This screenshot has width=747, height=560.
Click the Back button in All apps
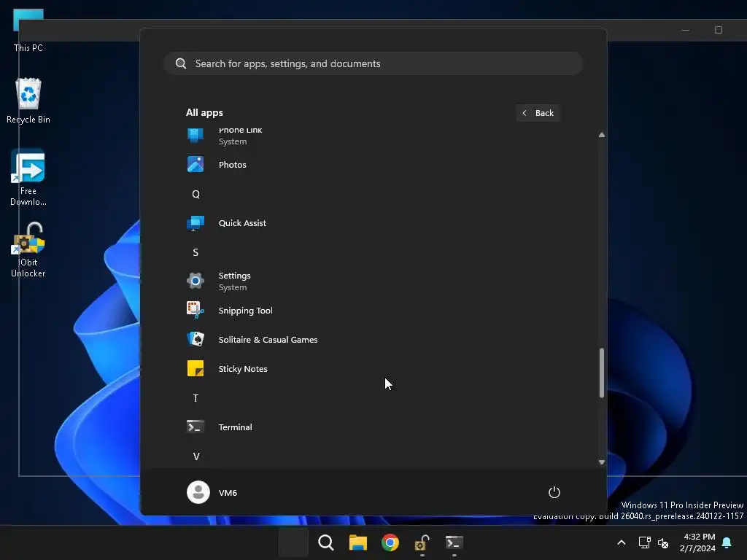(538, 113)
